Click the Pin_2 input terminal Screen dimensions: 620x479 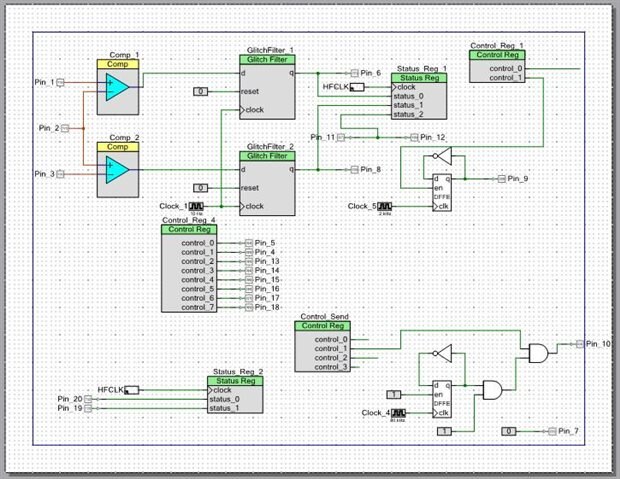point(65,129)
